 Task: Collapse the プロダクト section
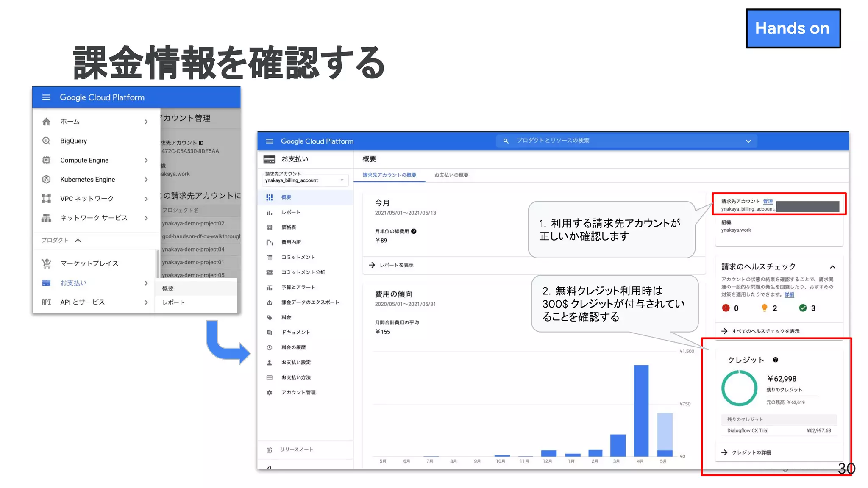click(x=78, y=240)
